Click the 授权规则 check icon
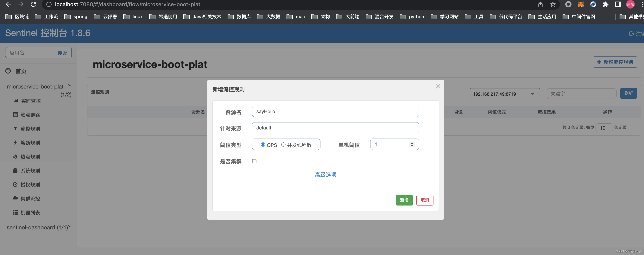This screenshot has width=644, height=255. coord(15,184)
